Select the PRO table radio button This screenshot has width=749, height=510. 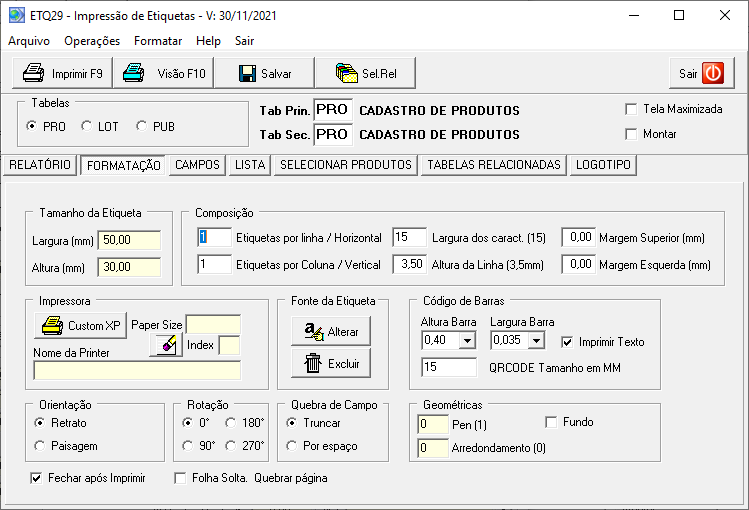32,126
